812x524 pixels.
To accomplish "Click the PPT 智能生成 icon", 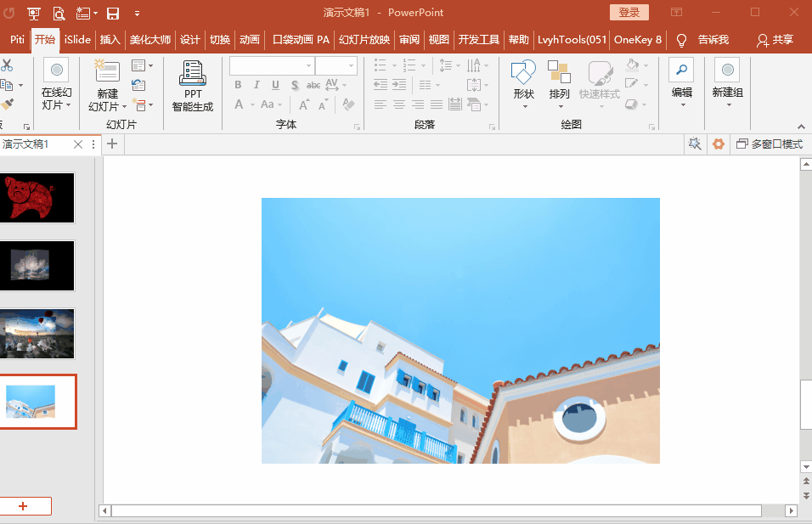I will [193, 74].
